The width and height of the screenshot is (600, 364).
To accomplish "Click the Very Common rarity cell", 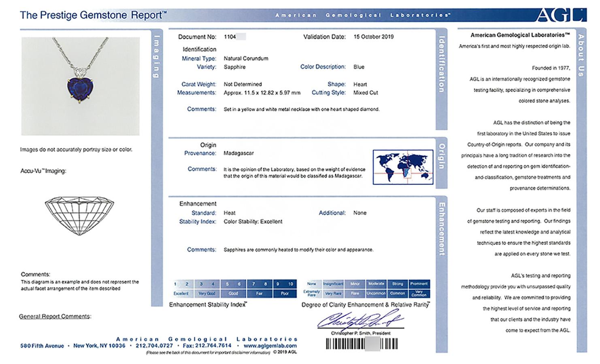I will (419, 294).
